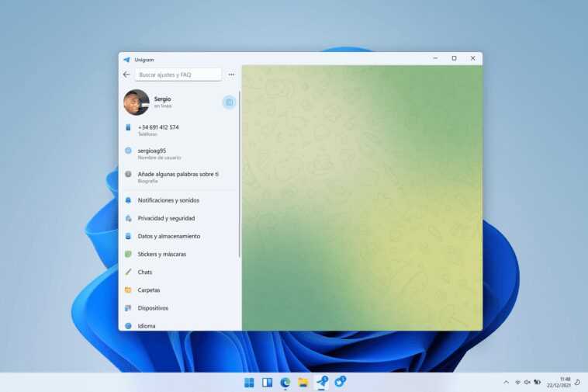Open Idioma language settings
588x392 pixels.
[179, 325]
